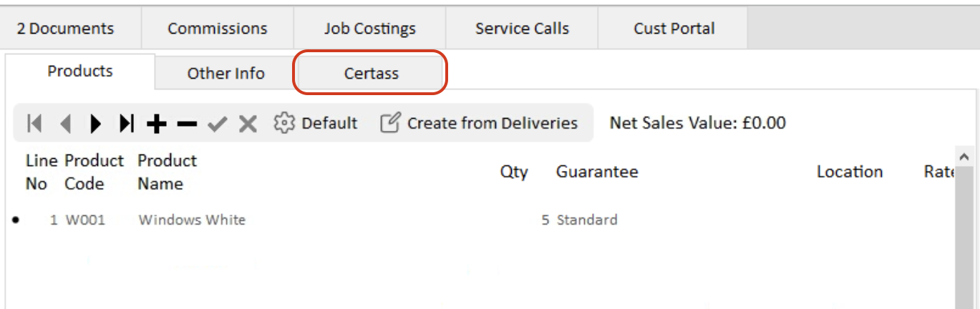Image resolution: width=980 pixels, height=309 pixels.
Task: Open the Other Info sub-tab
Action: (225, 73)
